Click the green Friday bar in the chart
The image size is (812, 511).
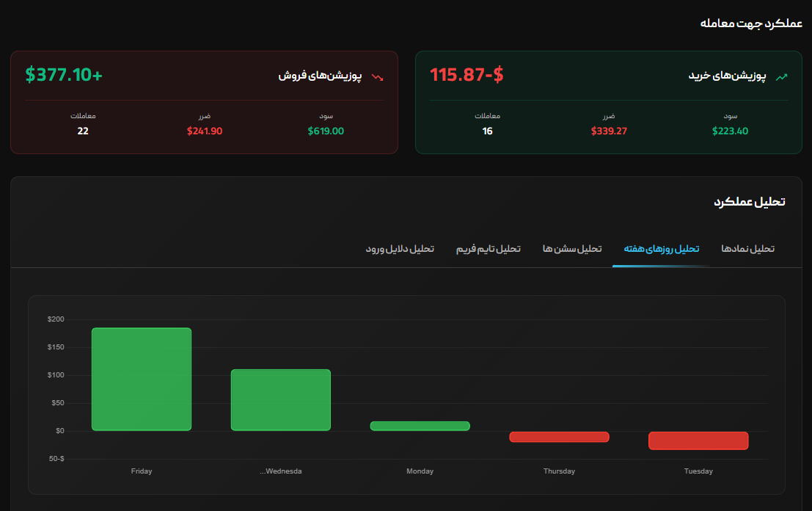[x=142, y=379]
